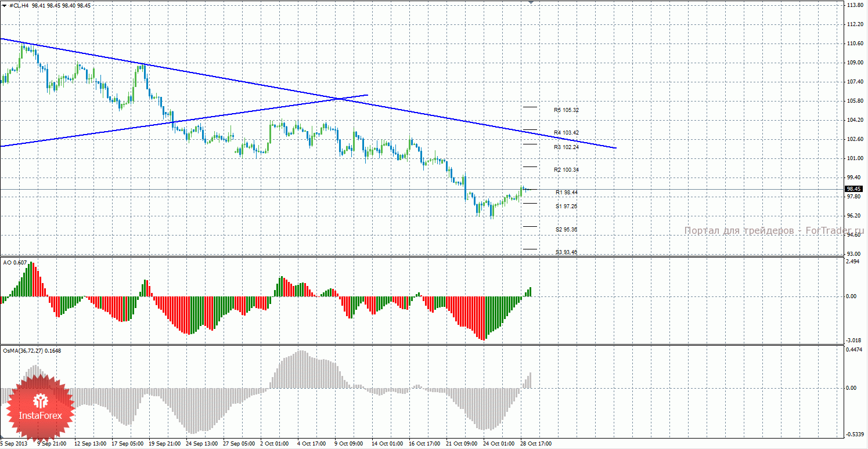The height and width of the screenshot is (449, 868).
Task: Click the S3 93.46 pivot label
Action: tap(566, 252)
